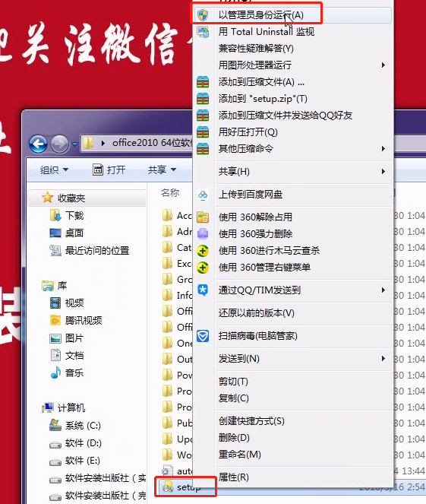Viewport: 426px width, 504px height.
Task: Click Explorer's Forward arrow button
Action: pyautogui.click(x=59, y=144)
